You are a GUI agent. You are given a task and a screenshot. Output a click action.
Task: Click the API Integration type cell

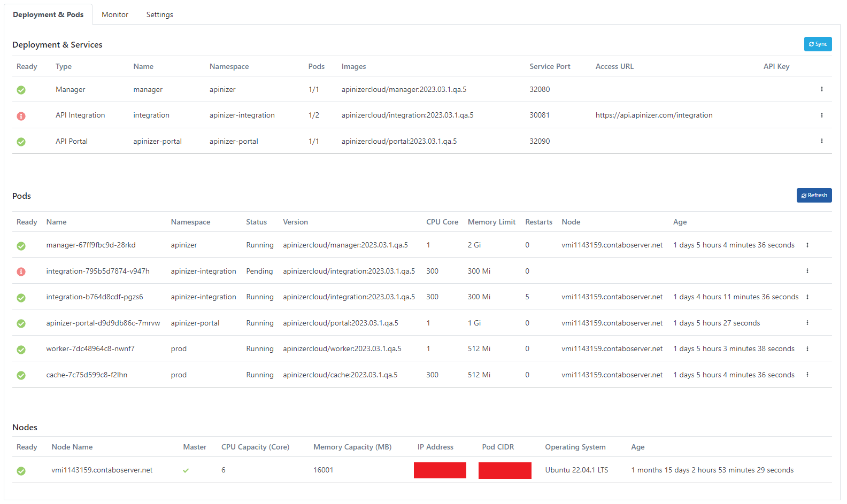pyautogui.click(x=80, y=115)
